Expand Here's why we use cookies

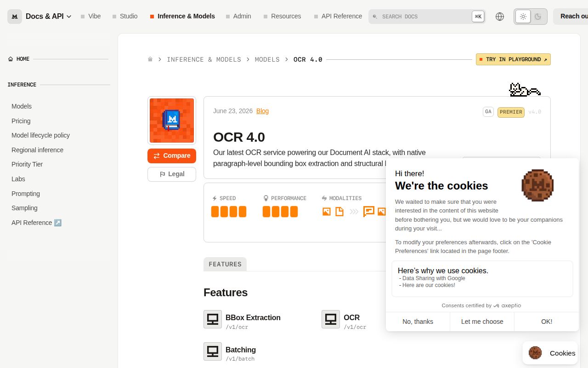point(482,279)
